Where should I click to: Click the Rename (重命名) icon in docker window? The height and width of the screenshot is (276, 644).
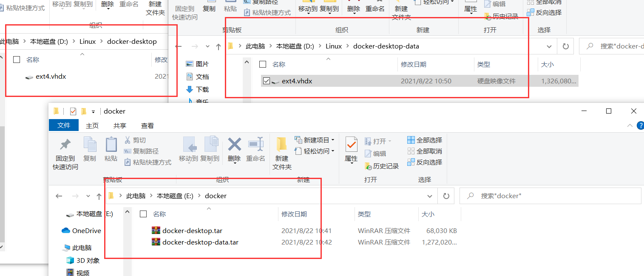coord(255,145)
